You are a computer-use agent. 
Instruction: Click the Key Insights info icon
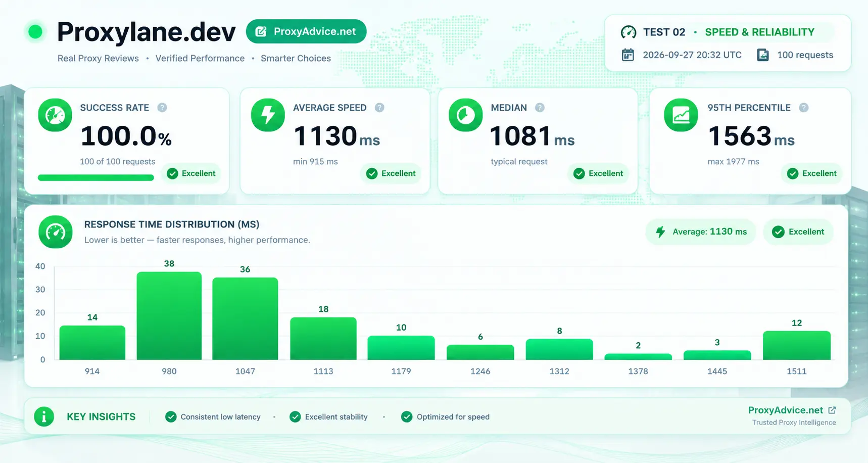[x=44, y=416]
